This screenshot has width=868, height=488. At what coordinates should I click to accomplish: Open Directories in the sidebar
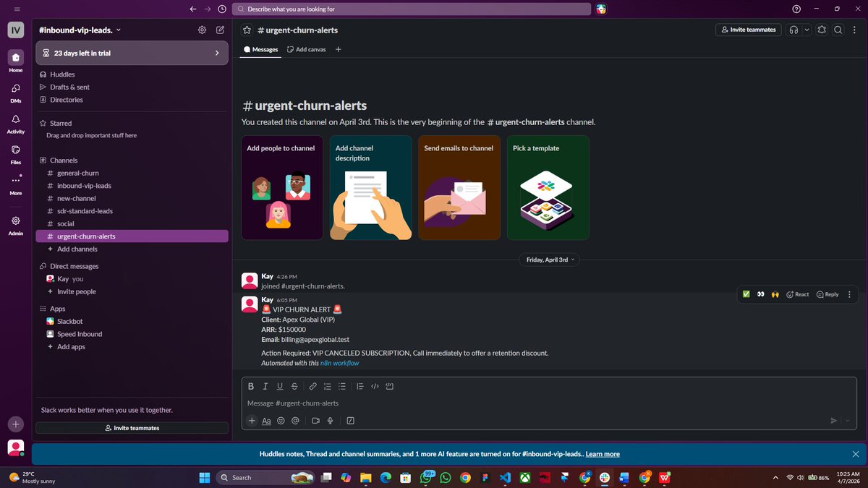[x=132, y=100]
